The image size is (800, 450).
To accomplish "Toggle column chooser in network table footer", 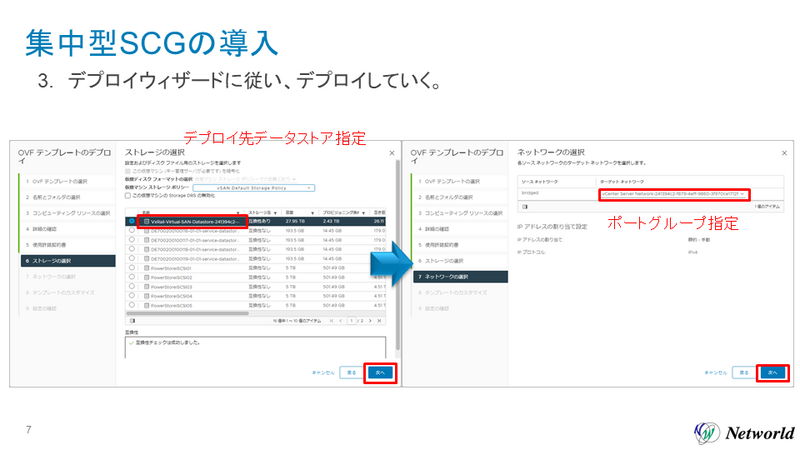I will [525, 207].
